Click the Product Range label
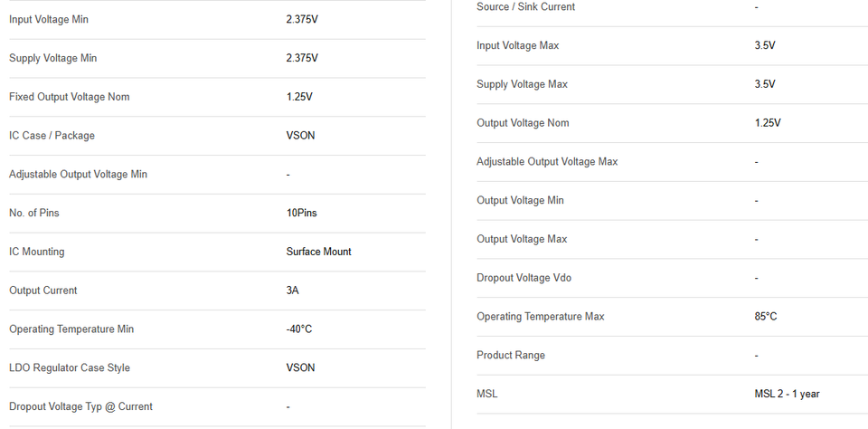This screenshot has height=429, width=868. (x=511, y=356)
